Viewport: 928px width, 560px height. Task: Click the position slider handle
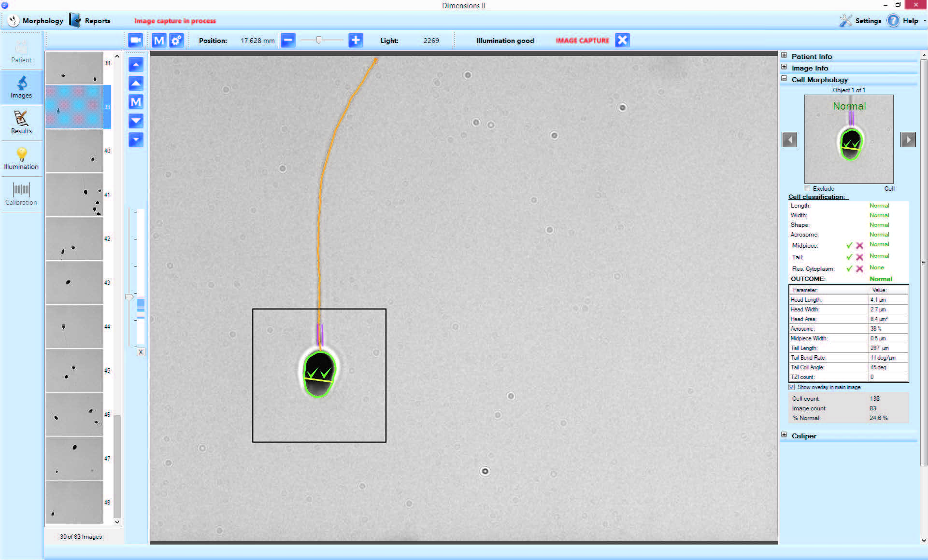click(319, 41)
